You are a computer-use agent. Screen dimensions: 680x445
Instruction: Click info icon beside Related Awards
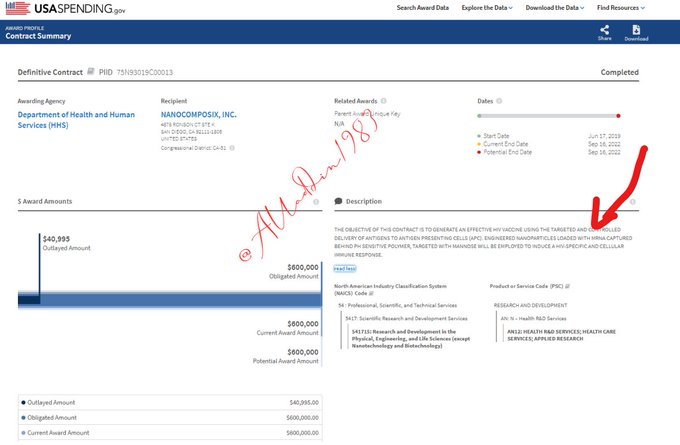[385, 101]
